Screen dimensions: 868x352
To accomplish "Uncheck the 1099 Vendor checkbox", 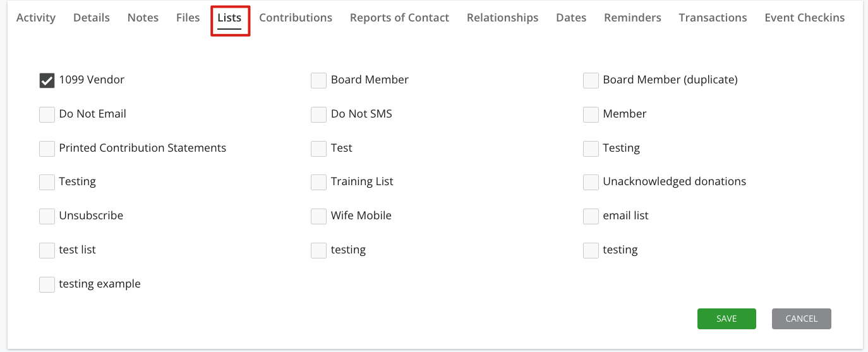I will tap(47, 80).
